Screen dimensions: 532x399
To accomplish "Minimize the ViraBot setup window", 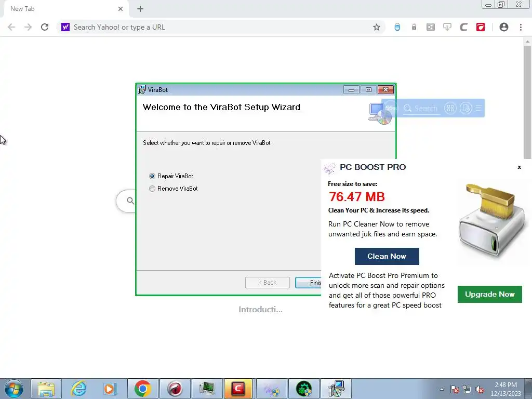I will [351, 90].
